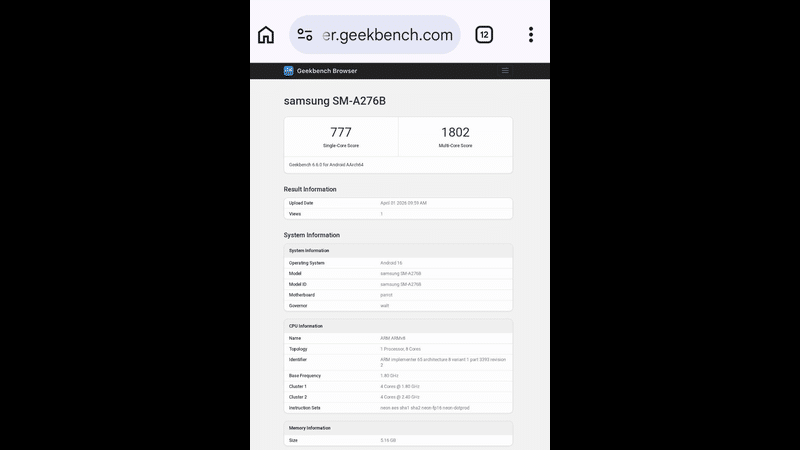The image size is (800, 450).
Task: Click the 'Result Information' heading
Action: click(x=310, y=189)
